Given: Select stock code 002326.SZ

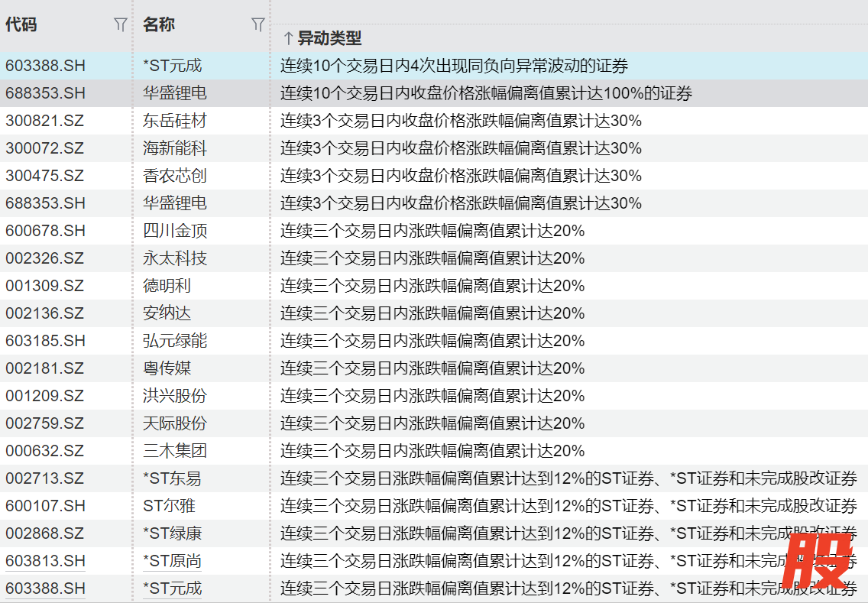Looking at the screenshot, I should (44, 258).
